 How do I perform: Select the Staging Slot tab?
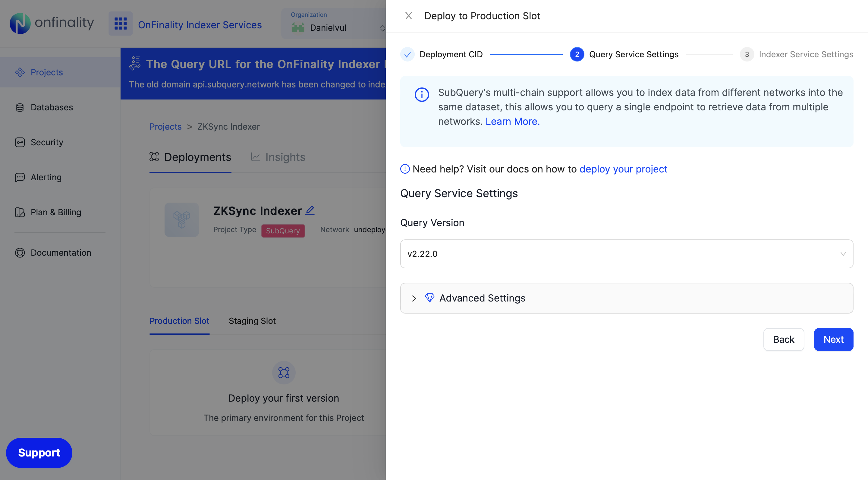[252, 321]
